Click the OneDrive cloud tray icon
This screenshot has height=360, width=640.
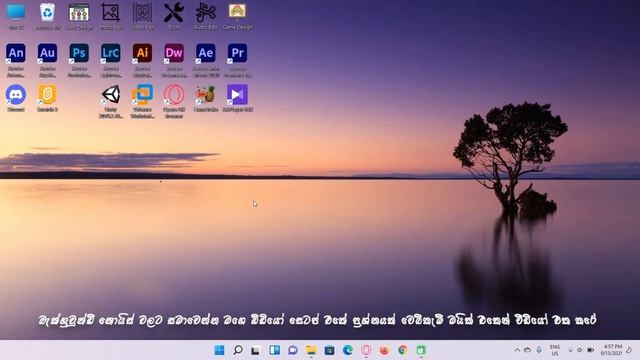click(527, 350)
